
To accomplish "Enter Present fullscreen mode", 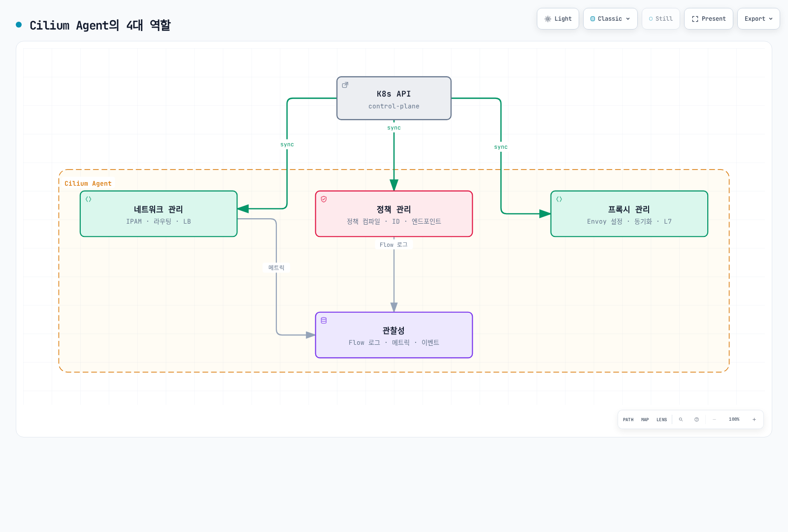I will [x=709, y=19].
